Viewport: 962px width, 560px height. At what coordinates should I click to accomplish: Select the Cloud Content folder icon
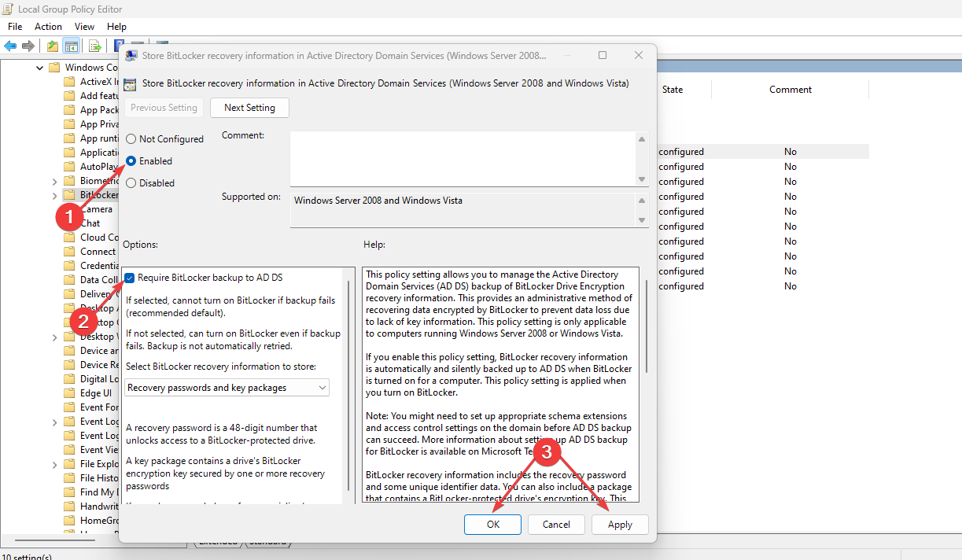70,238
